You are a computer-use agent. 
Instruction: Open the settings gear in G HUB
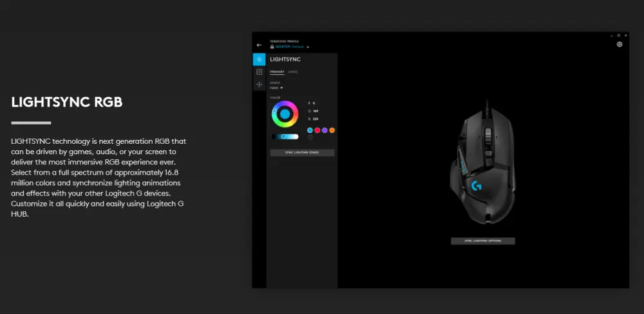tap(620, 44)
